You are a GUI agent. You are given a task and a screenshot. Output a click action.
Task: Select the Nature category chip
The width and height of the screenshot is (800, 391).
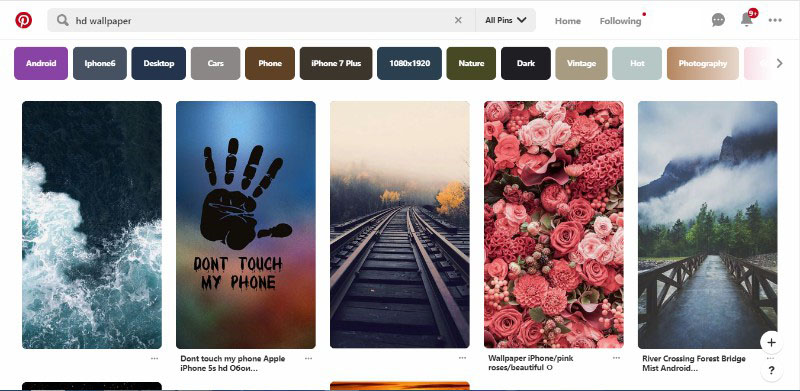[471, 63]
